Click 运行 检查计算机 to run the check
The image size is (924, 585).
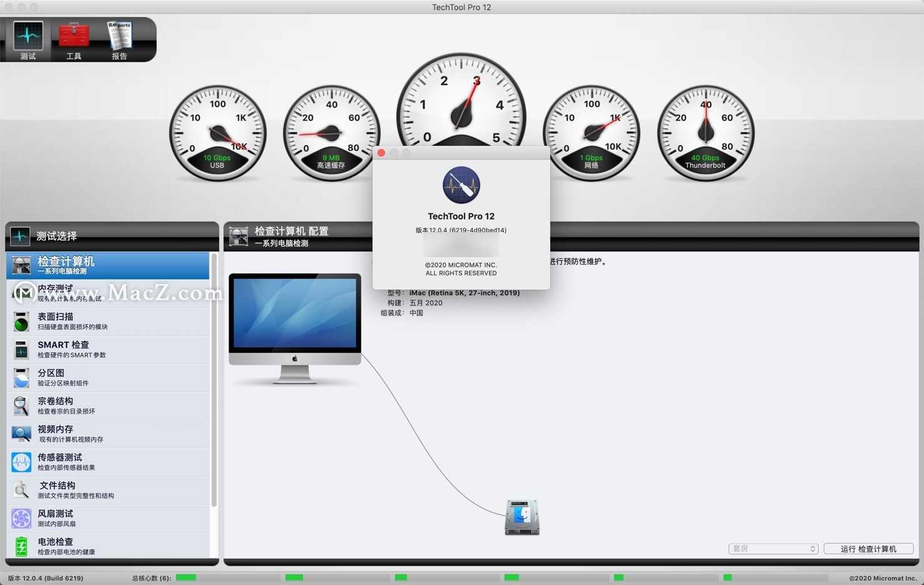click(869, 549)
